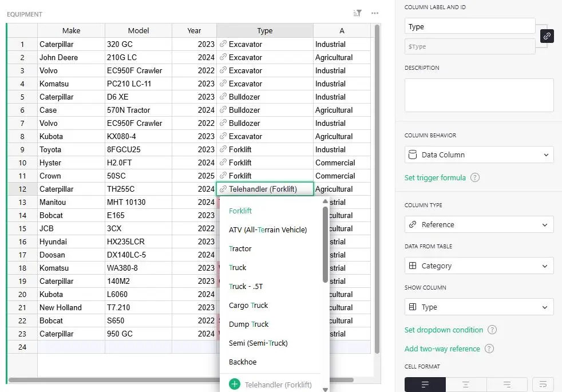Viewport: 562px width, 392px height.
Task: Click the Description text area
Action: click(479, 96)
